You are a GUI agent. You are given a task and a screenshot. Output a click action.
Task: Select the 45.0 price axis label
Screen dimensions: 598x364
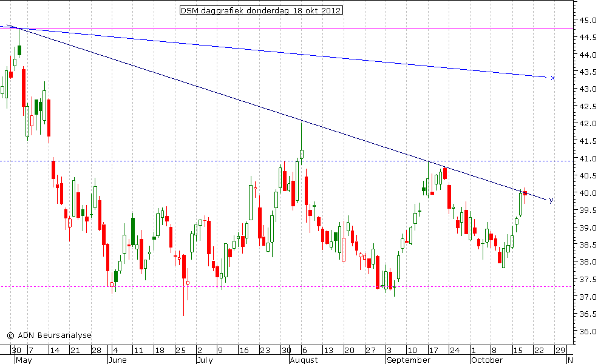pos(588,20)
